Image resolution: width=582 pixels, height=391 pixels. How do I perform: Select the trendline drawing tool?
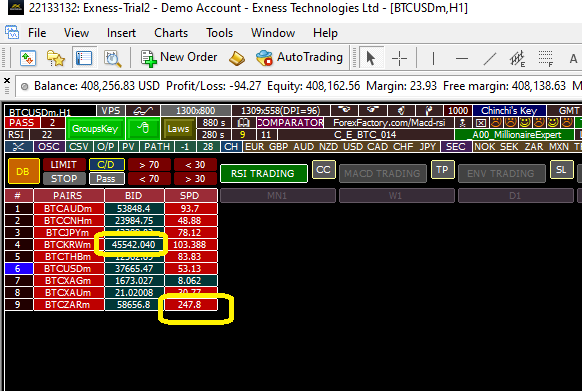pos(490,58)
